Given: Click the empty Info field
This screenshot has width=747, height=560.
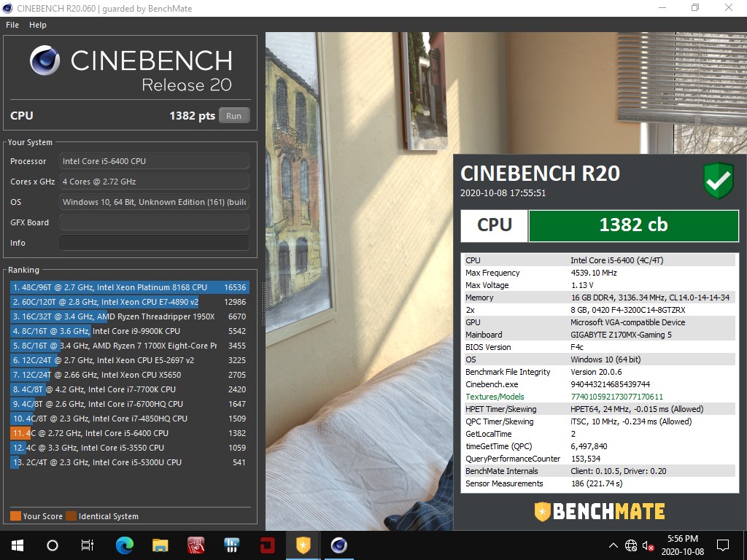Looking at the screenshot, I should click(154, 243).
